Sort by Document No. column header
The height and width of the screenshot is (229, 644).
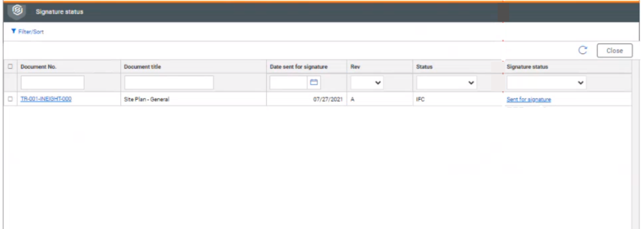coord(39,67)
